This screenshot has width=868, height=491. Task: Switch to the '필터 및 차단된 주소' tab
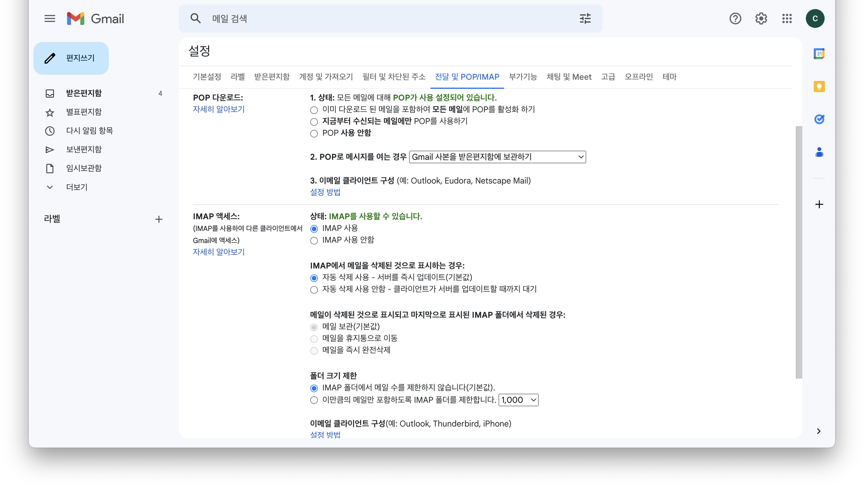point(394,77)
